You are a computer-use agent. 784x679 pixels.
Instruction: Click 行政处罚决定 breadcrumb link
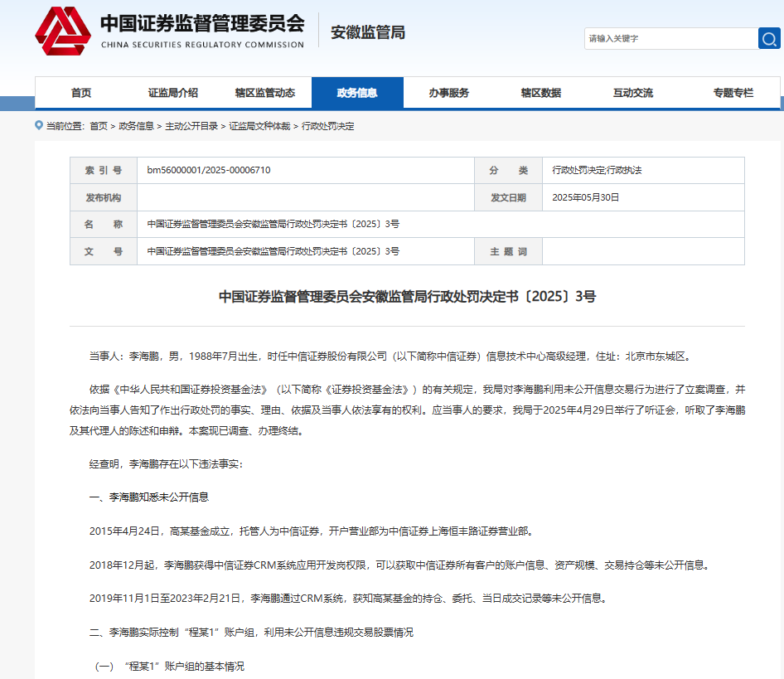pos(327,126)
